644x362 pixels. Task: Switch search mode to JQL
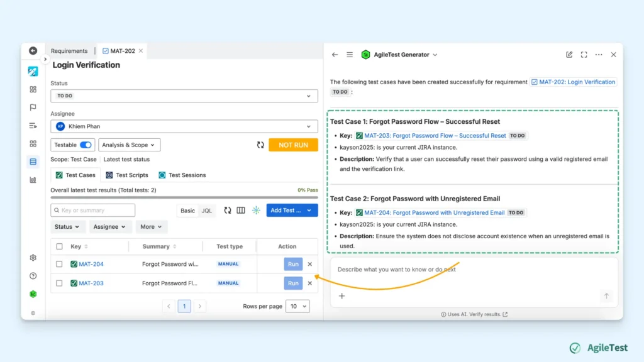pos(206,210)
